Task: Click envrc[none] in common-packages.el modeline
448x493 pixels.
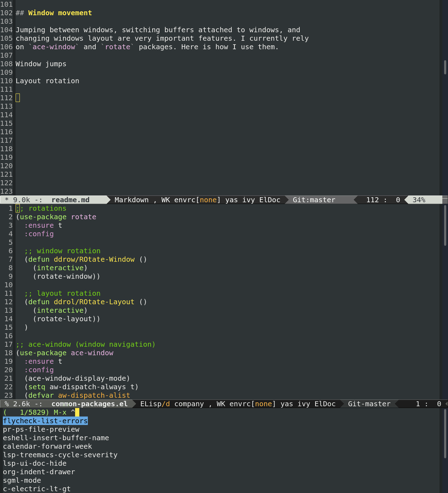Action: click(253, 404)
